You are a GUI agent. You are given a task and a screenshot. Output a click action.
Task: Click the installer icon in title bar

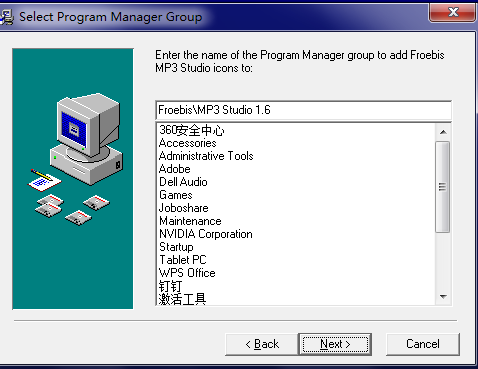[x=6, y=17]
